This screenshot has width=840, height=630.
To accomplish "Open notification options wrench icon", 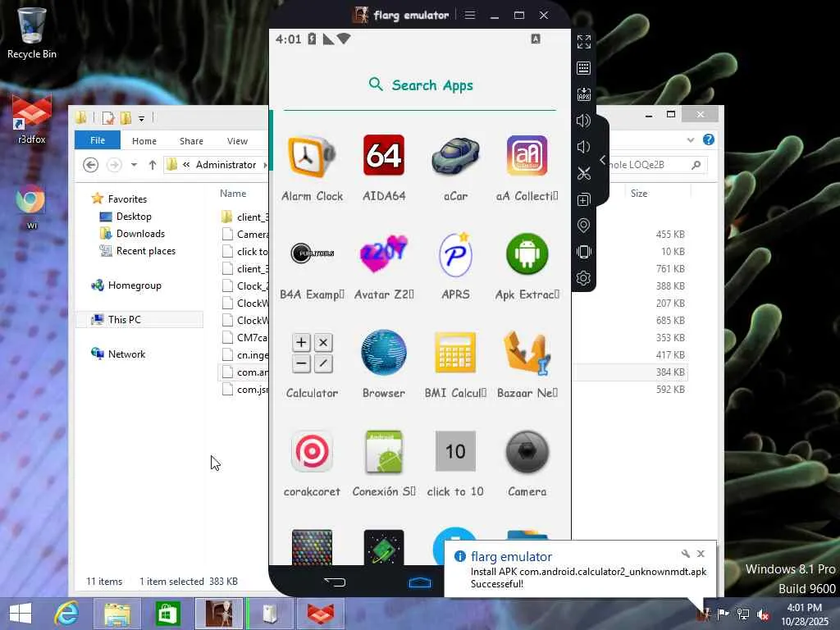I will coord(685,554).
